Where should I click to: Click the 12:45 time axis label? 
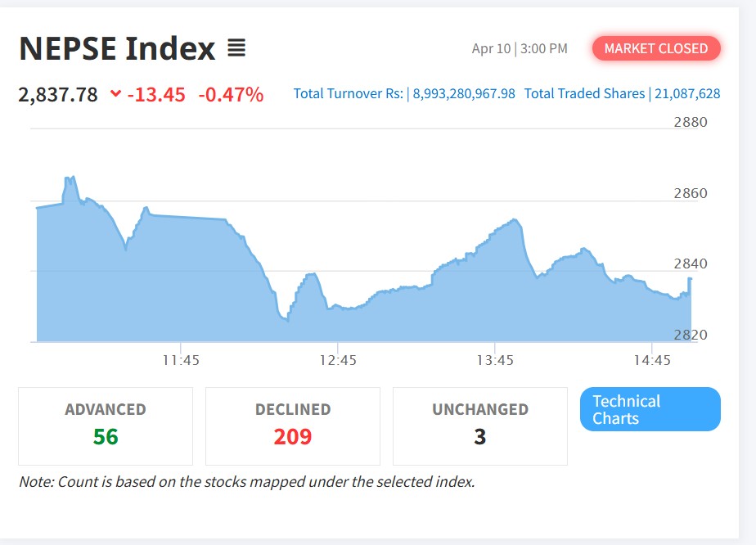(338, 360)
